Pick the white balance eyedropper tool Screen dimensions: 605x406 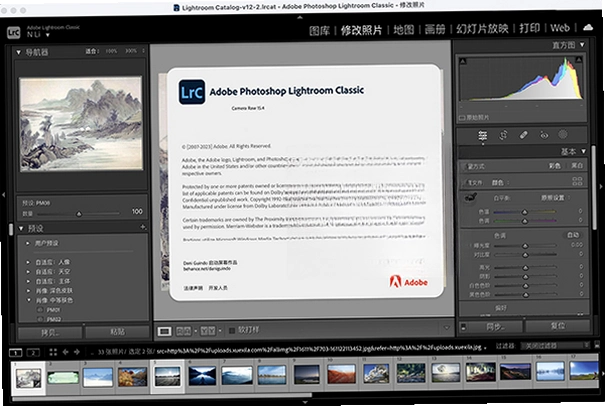(470, 198)
